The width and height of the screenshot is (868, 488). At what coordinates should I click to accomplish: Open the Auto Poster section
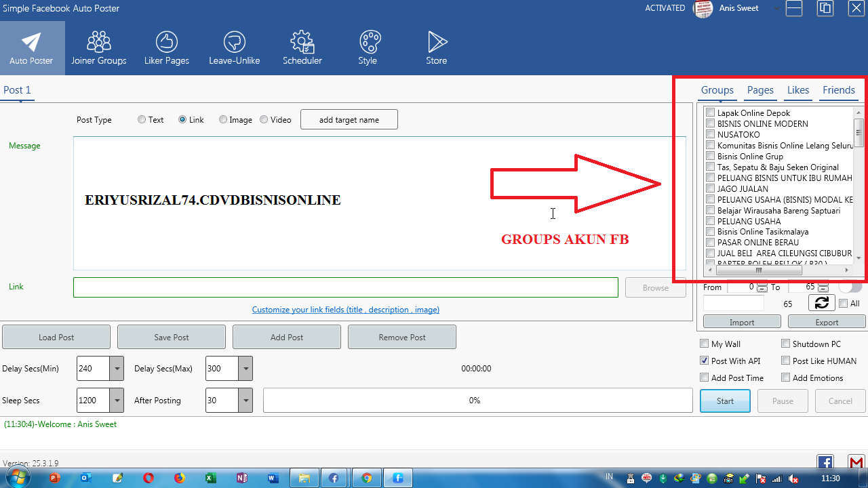32,48
